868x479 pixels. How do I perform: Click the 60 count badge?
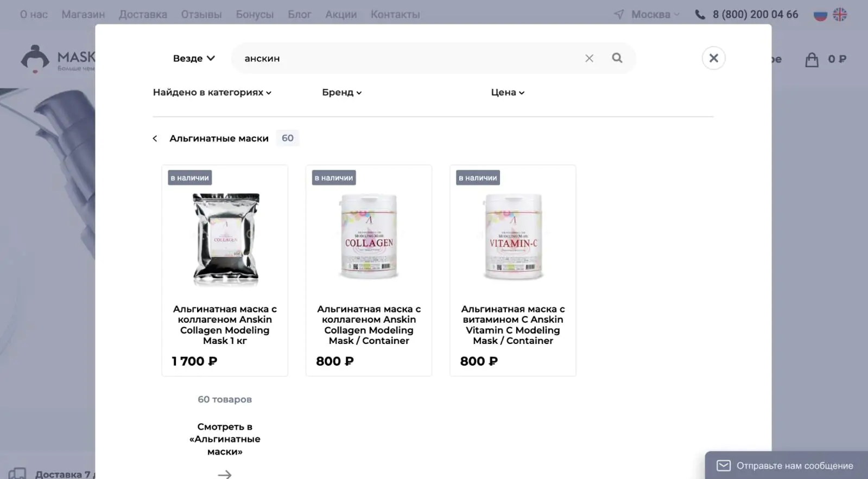point(288,138)
